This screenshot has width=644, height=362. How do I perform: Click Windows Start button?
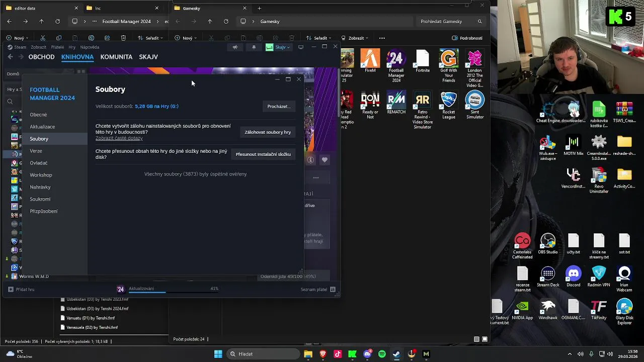(218, 354)
